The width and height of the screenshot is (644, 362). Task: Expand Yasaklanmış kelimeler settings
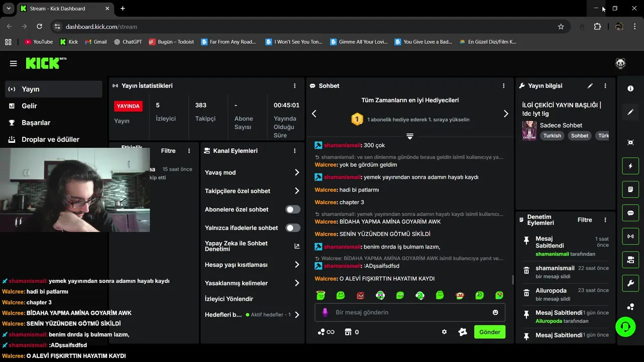pyautogui.click(x=297, y=283)
